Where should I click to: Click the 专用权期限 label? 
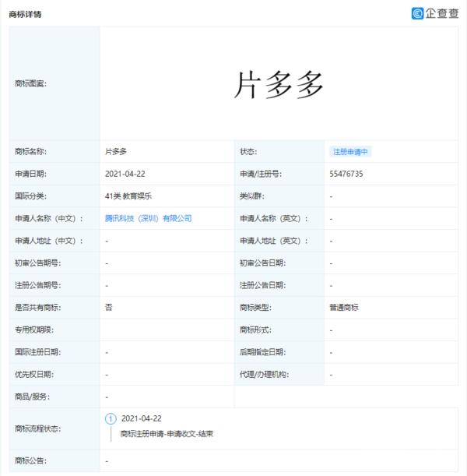(x=34, y=330)
